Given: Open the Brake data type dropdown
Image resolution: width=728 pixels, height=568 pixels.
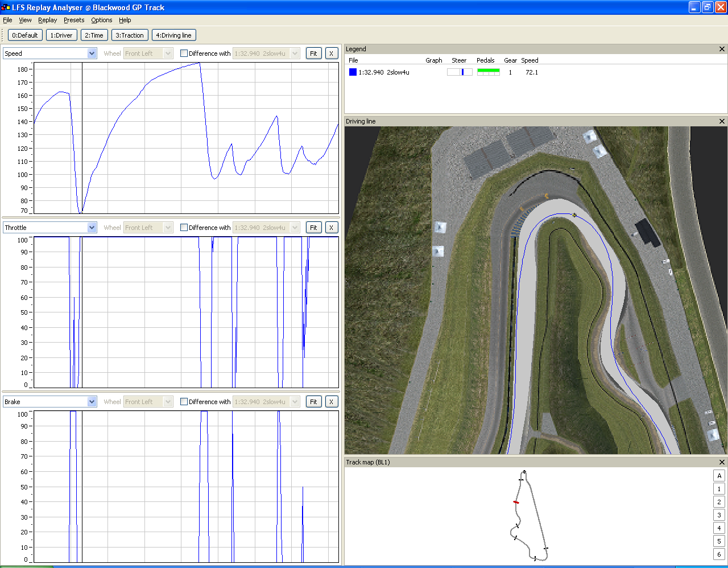Looking at the screenshot, I should 92,402.
